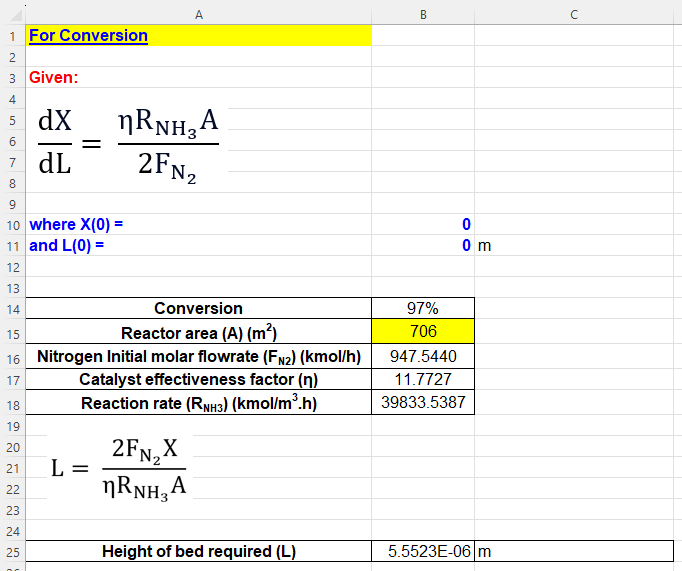The width and height of the screenshot is (682, 571).
Task: Click the catalyst effectiveness value 11.7727
Action: coord(422,380)
